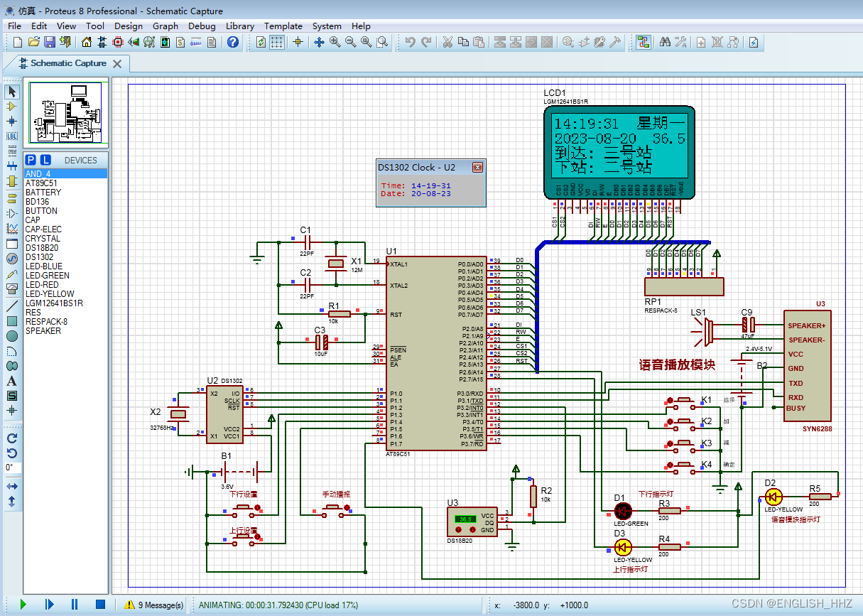The width and height of the screenshot is (863, 616).
Task: Toggle the Wire Autorouter icon
Action: click(644, 43)
